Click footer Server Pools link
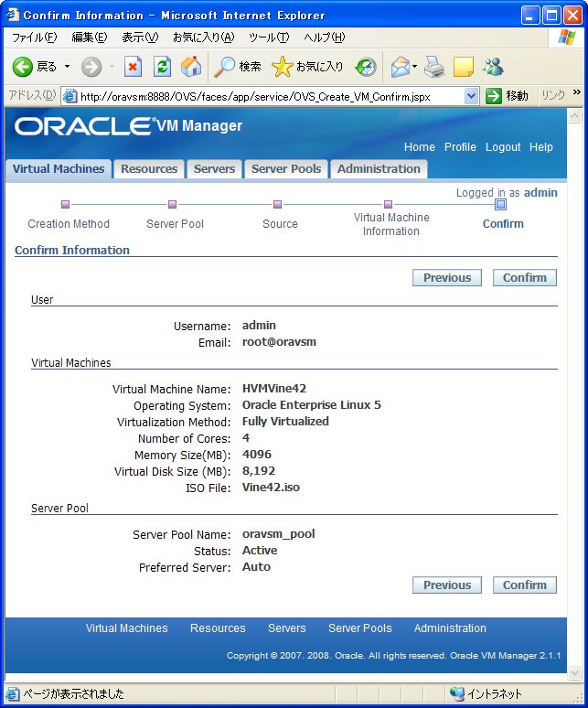Image resolution: width=588 pixels, height=708 pixels. click(359, 628)
